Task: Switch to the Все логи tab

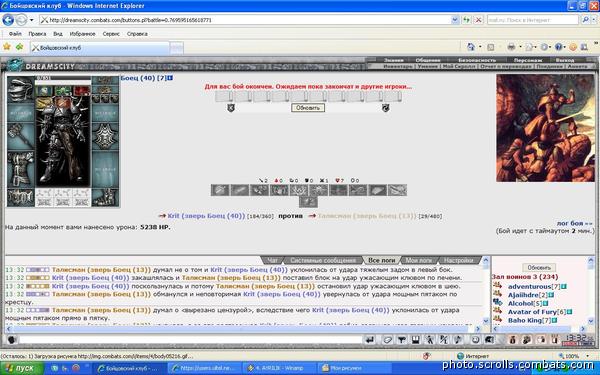Action: pyautogui.click(x=381, y=260)
